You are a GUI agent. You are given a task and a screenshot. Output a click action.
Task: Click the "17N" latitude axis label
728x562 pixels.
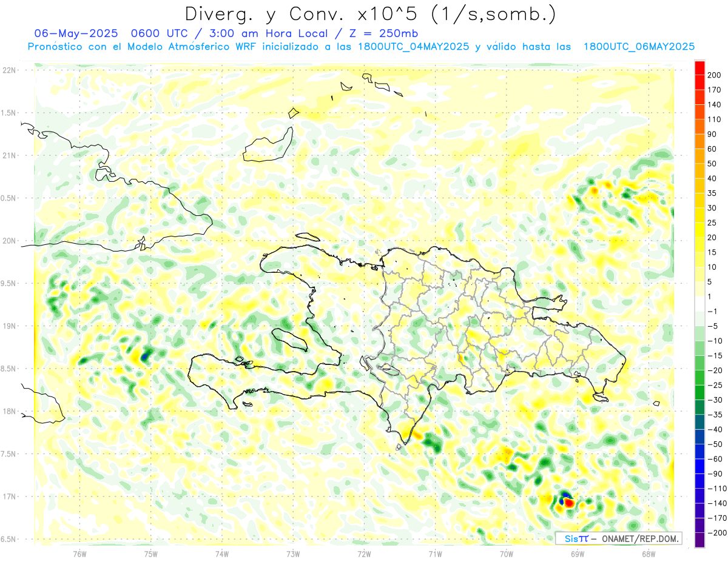(9, 497)
